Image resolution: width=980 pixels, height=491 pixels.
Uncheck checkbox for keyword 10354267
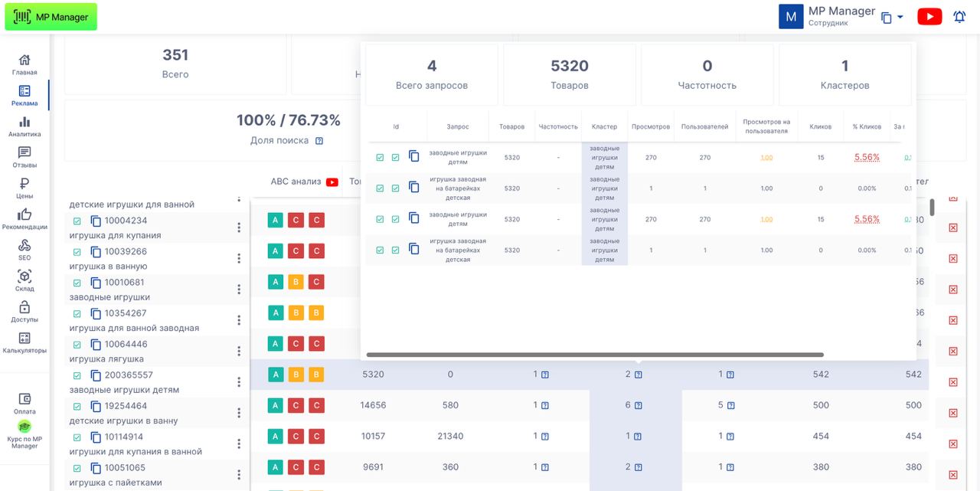(x=77, y=314)
